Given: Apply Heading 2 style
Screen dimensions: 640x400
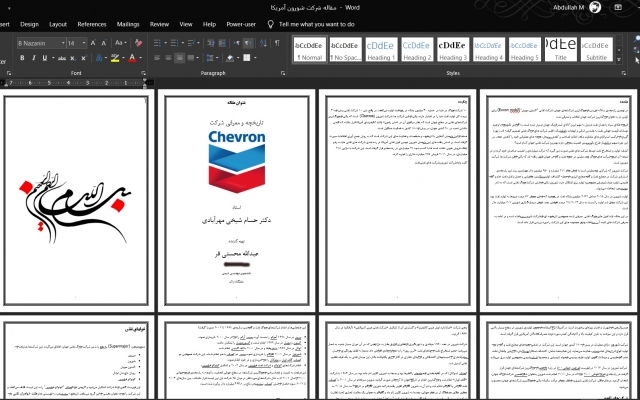Looking at the screenshot, I should 417,50.
